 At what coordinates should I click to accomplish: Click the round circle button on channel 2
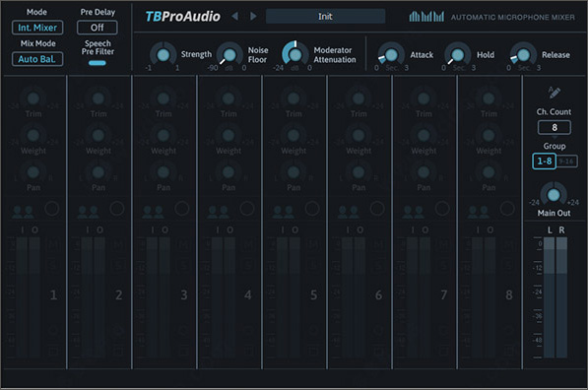[x=117, y=209]
